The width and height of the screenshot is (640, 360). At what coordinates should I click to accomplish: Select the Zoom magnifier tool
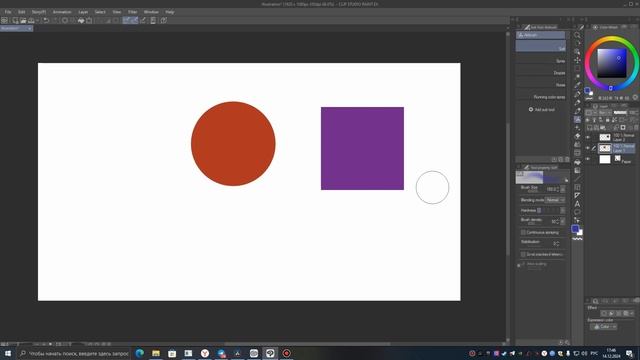pyautogui.click(x=577, y=35)
